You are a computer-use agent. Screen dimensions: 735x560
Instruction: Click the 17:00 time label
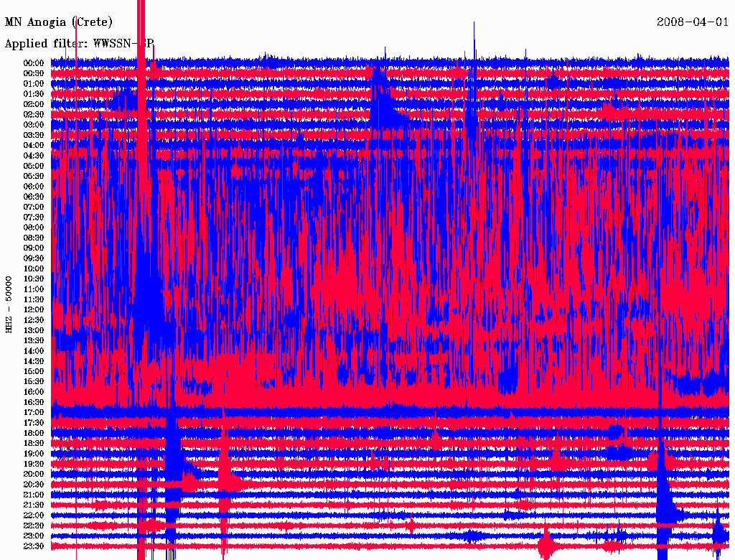tap(34, 413)
